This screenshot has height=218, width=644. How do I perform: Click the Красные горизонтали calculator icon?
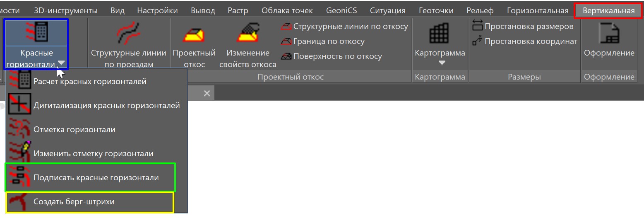click(36, 32)
